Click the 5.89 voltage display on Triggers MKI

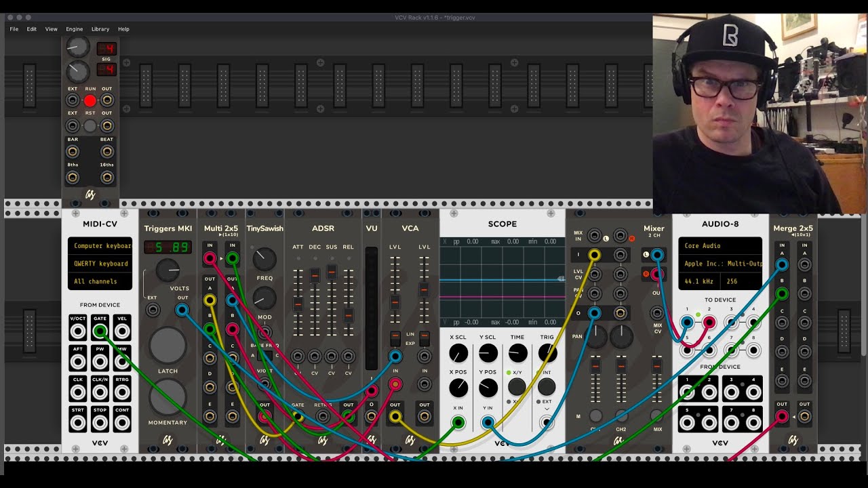coord(167,247)
